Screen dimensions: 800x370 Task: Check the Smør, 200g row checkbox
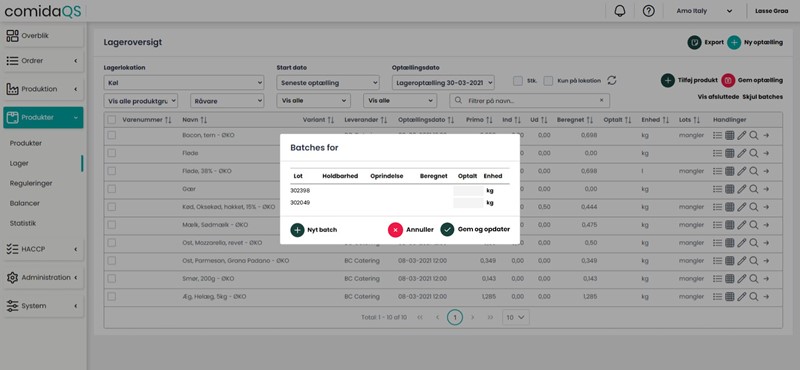[x=112, y=279]
